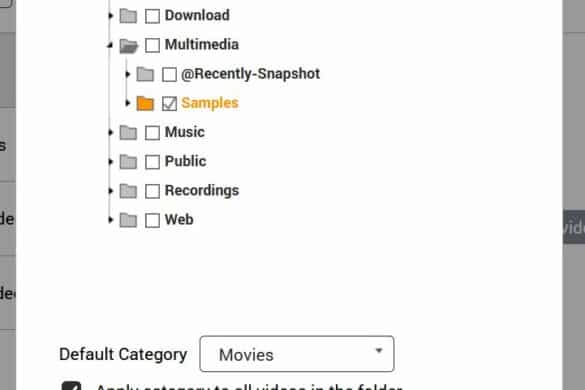
Task: Select the Public folder label
Action: pos(185,161)
